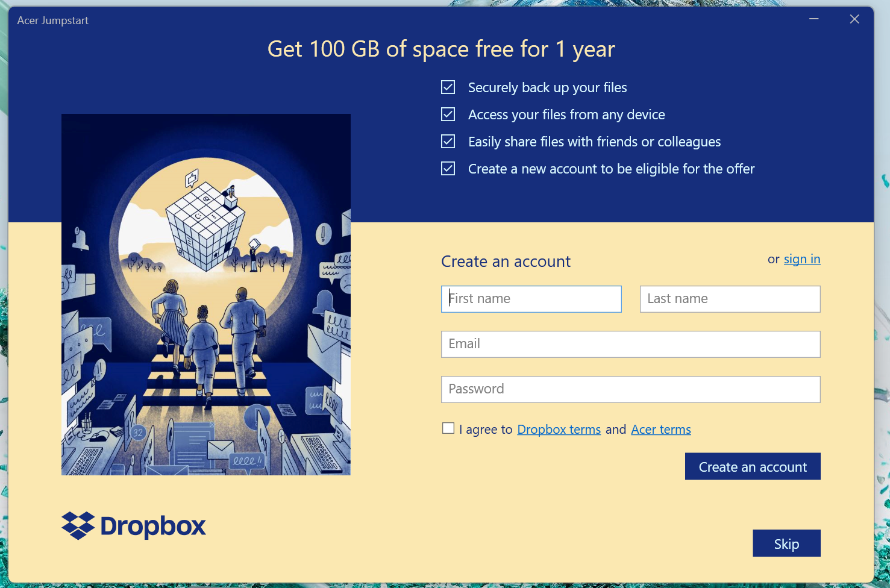
Task: Tick the I agree to terms checkbox
Action: [x=448, y=428]
